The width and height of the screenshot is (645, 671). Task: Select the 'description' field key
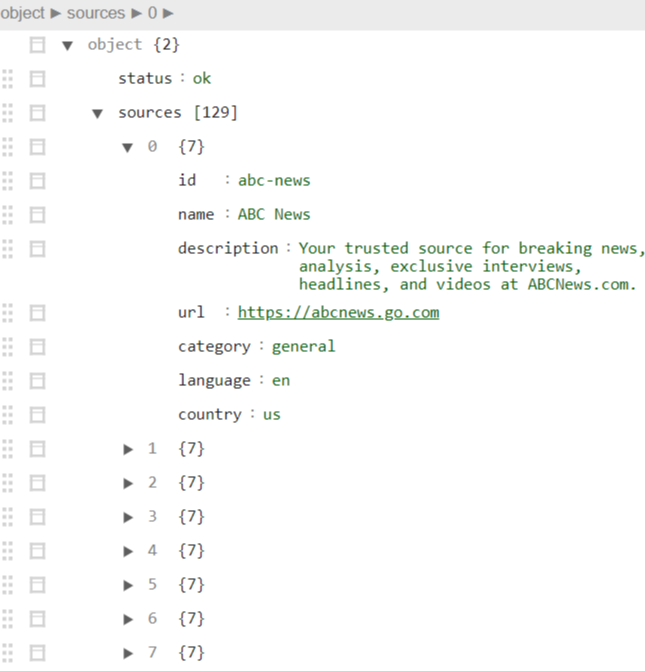[228, 249]
